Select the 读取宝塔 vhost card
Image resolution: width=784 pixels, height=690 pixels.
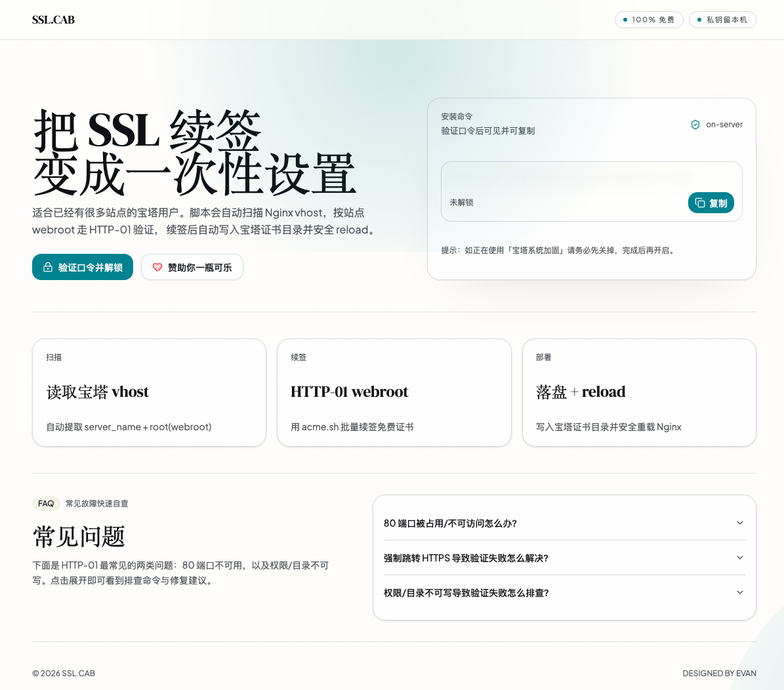point(149,392)
